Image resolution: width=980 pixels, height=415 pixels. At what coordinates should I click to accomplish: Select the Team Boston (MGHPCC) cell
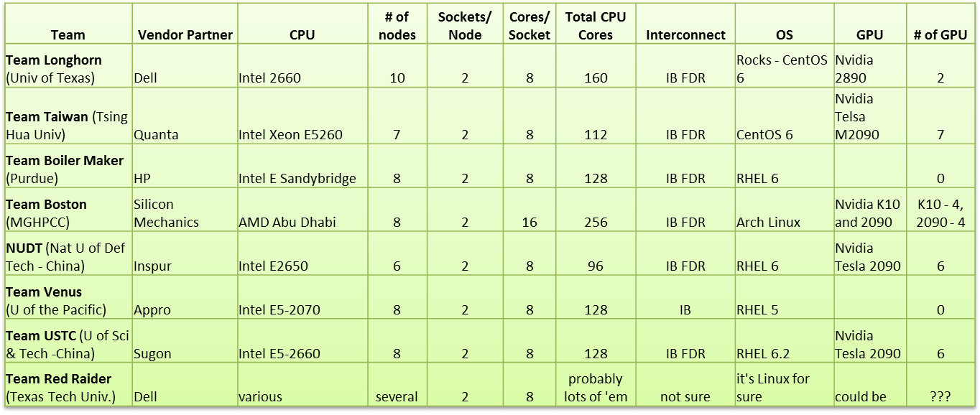click(68, 213)
